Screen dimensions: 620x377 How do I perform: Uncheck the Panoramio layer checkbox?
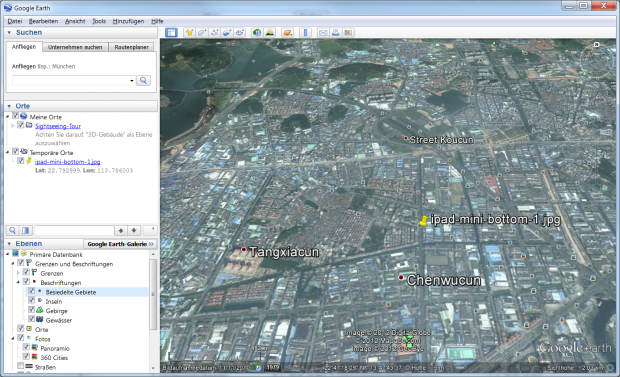pos(26,347)
